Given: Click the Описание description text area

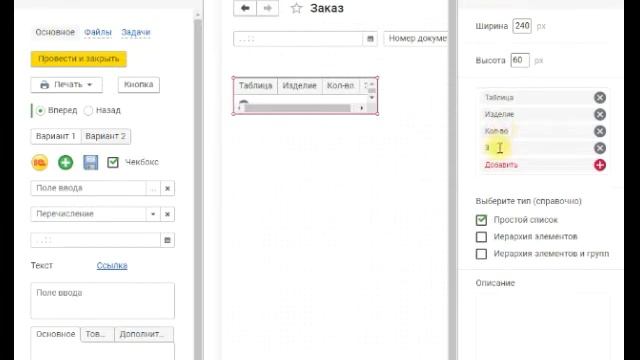Looking at the screenshot, I should (x=543, y=327).
